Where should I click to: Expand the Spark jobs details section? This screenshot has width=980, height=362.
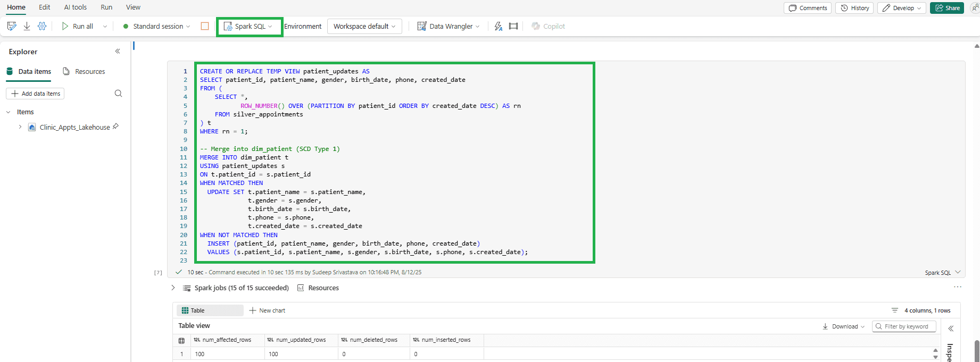pyautogui.click(x=173, y=288)
